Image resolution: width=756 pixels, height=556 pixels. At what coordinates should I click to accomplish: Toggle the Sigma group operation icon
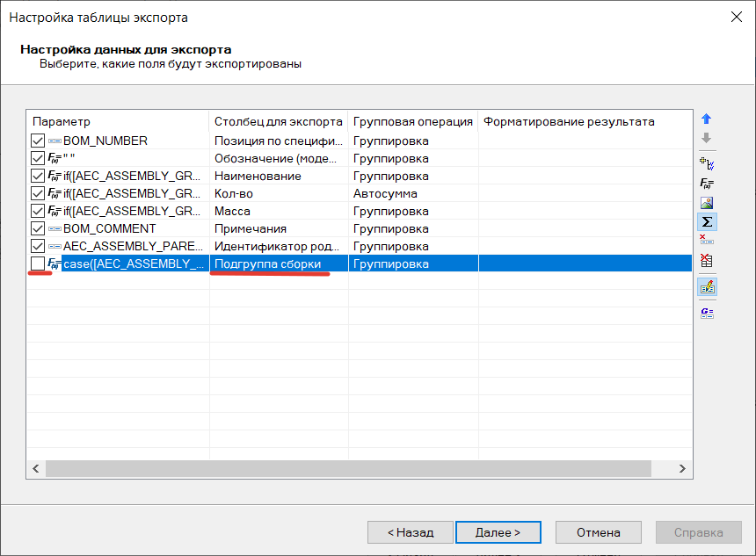[706, 221]
